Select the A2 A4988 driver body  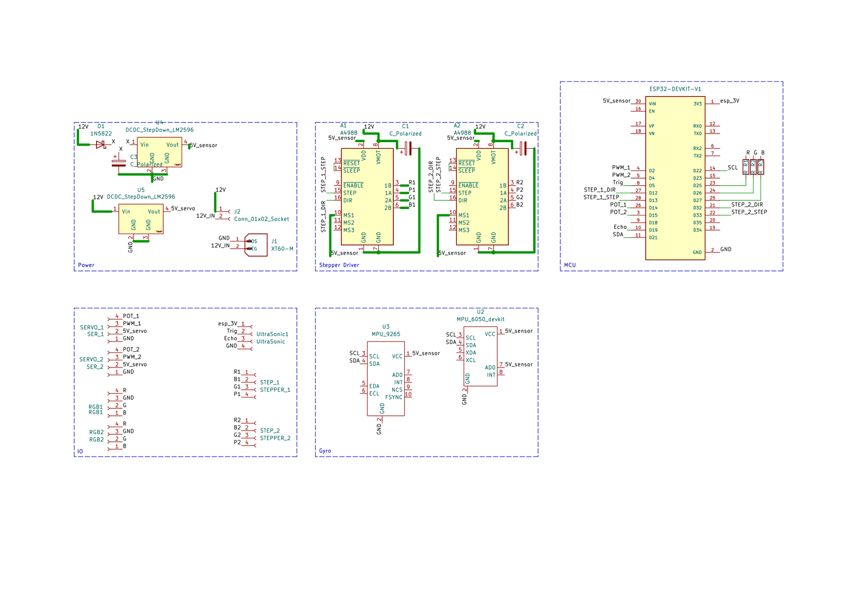[x=482, y=197]
